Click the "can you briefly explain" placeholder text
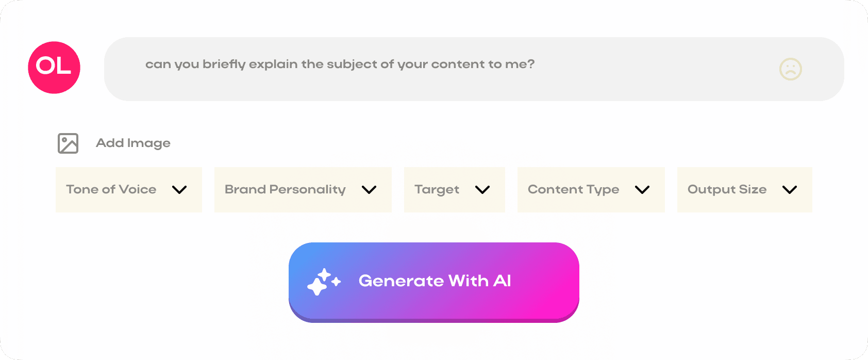Screen dimensions: 868x360 click(x=340, y=64)
